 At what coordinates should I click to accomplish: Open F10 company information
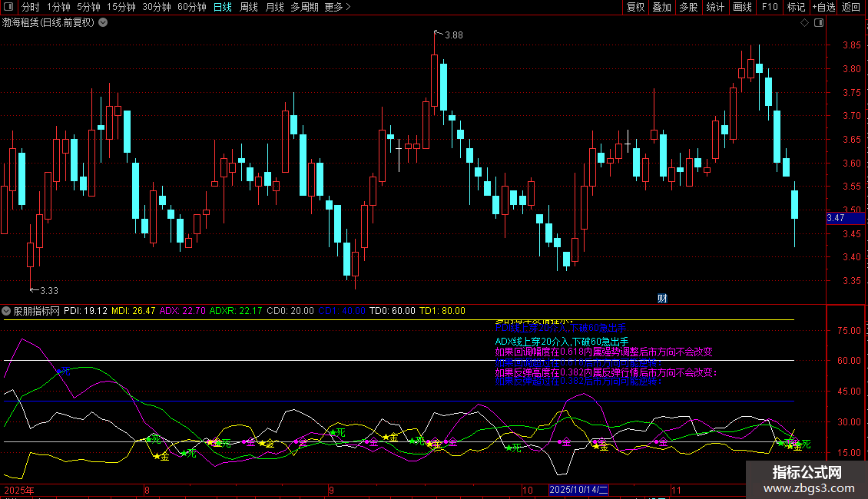tap(769, 8)
